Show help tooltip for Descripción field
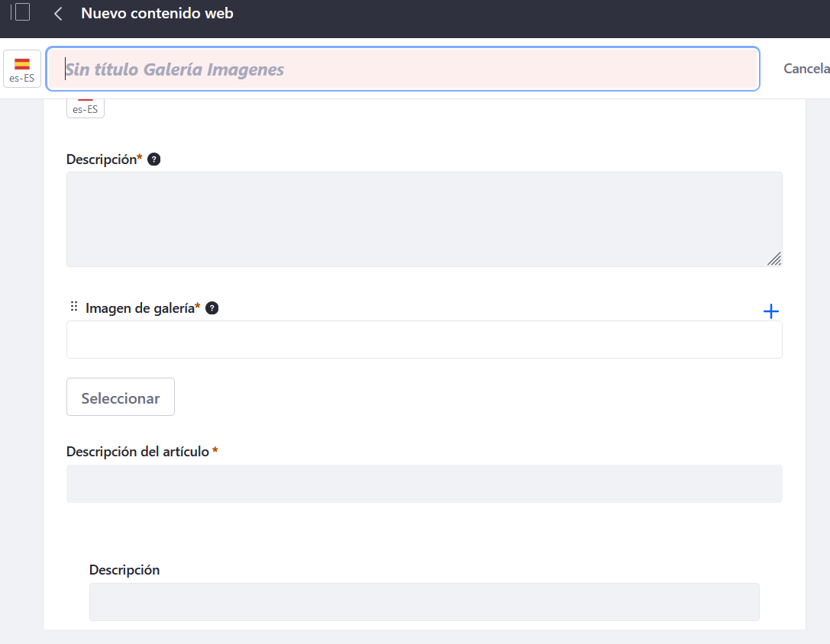Screen dimensions: 830x644 pos(153,159)
